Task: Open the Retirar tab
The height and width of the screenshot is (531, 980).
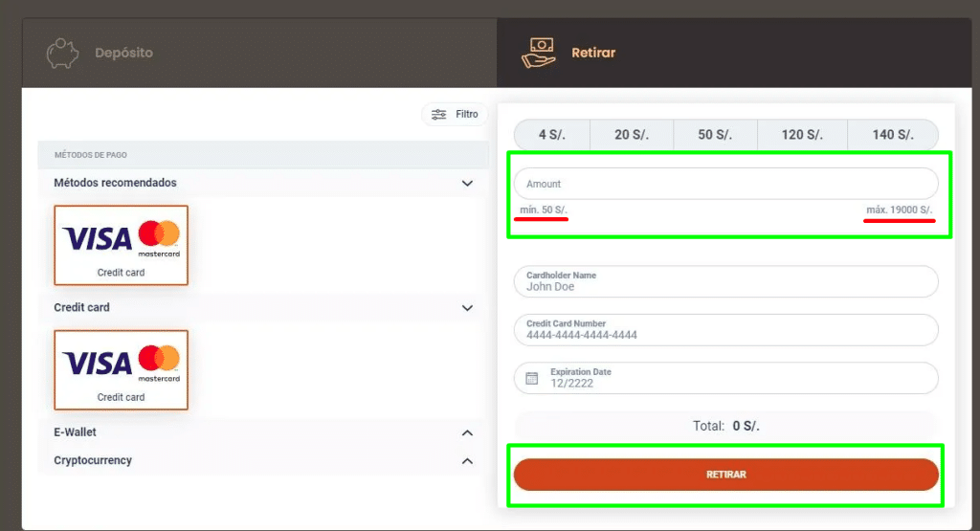Action: [x=593, y=53]
